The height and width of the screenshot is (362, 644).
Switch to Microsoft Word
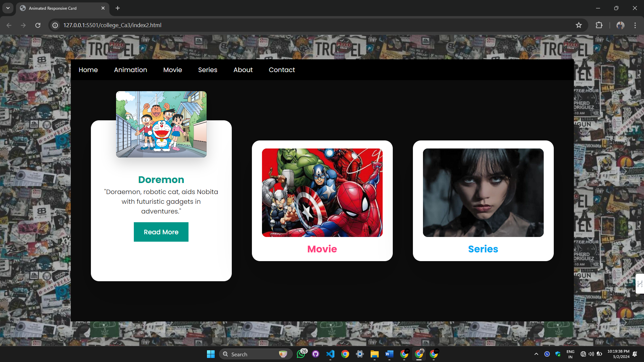389,354
